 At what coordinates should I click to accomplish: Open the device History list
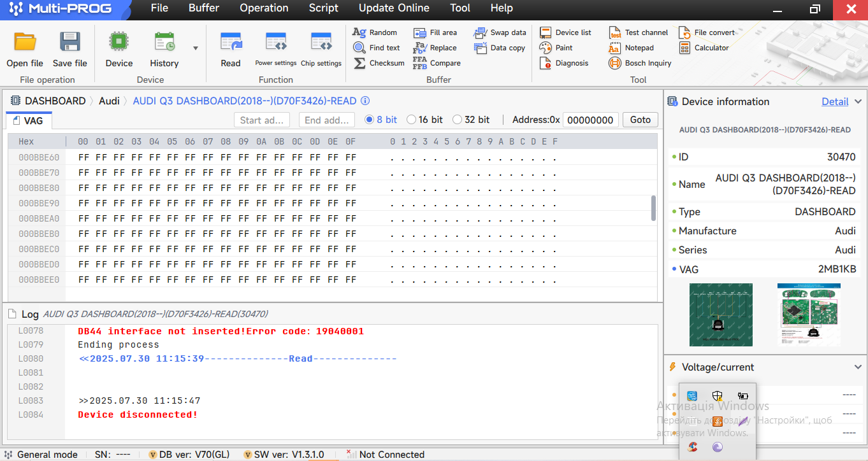click(164, 50)
